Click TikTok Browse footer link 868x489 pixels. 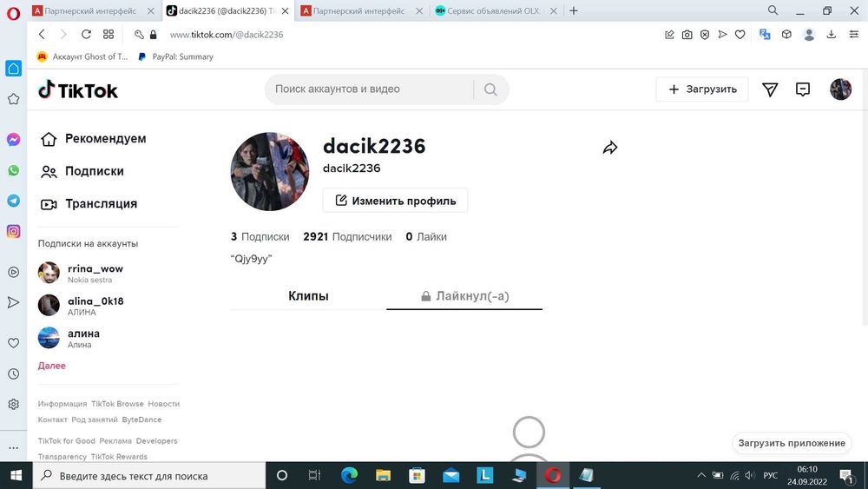tap(117, 404)
